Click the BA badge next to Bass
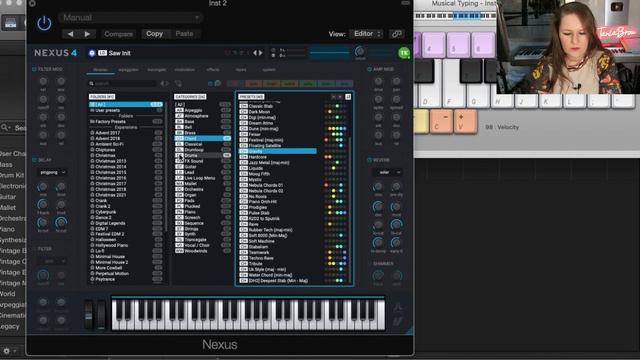The image size is (640, 360). click(x=179, y=122)
